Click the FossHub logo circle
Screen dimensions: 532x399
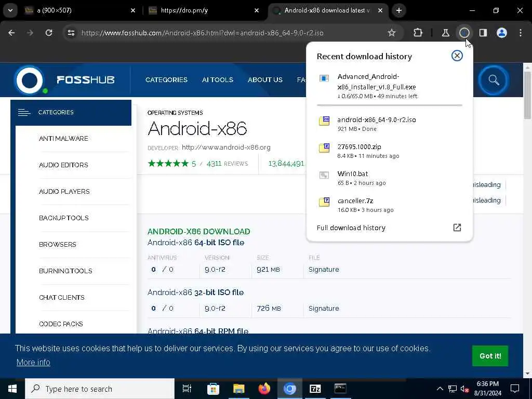click(30, 81)
